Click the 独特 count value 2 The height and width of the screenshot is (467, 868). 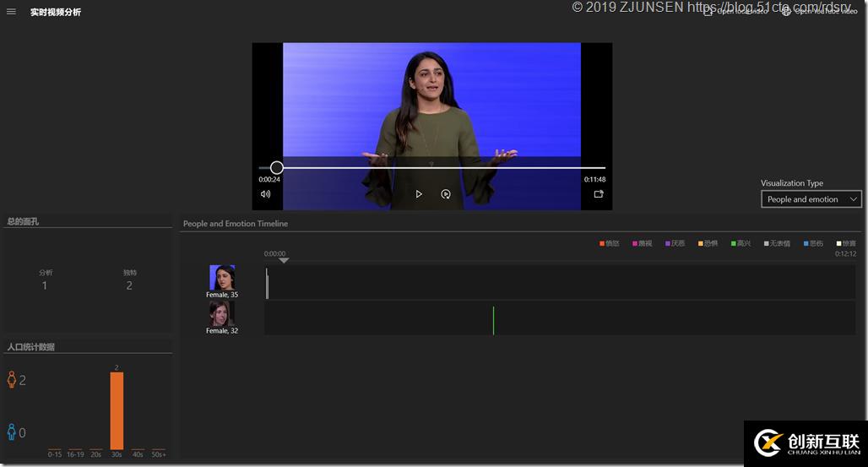coord(129,285)
